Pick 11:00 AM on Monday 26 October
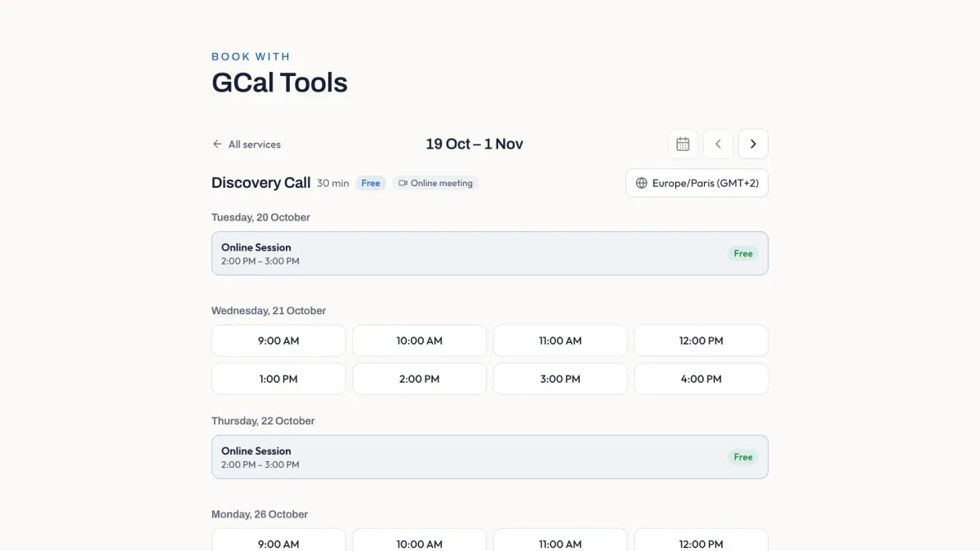This screenshot has height=551, width=980. 560,540
